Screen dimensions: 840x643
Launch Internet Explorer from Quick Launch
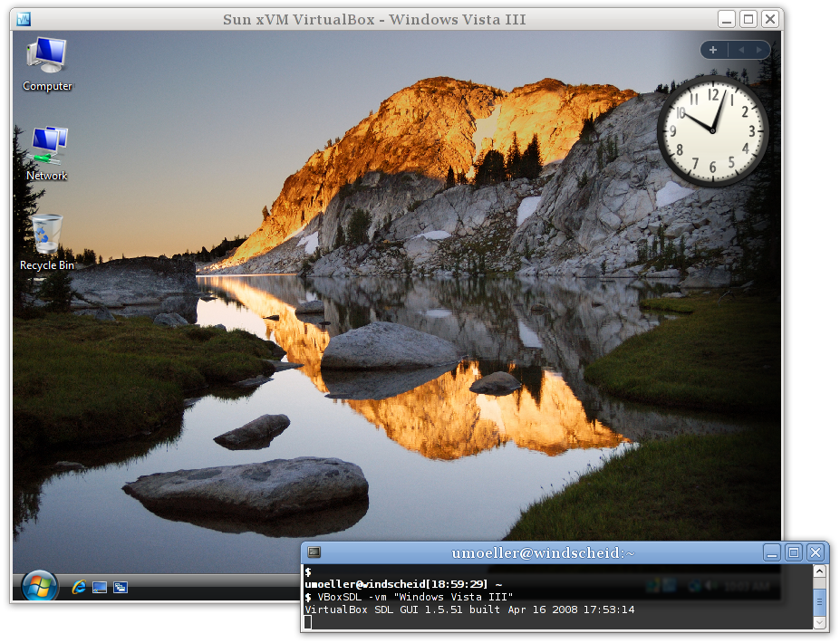point(79,587)
